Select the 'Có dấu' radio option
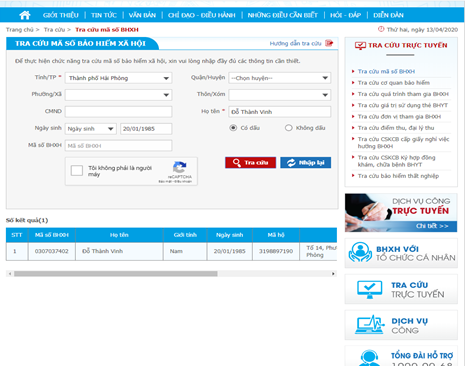This screenshot has width=465, height=366. (x=233, y=128)
